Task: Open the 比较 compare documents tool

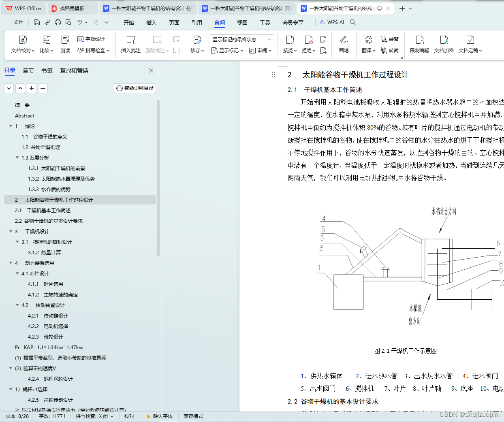Action: [46, 45]
